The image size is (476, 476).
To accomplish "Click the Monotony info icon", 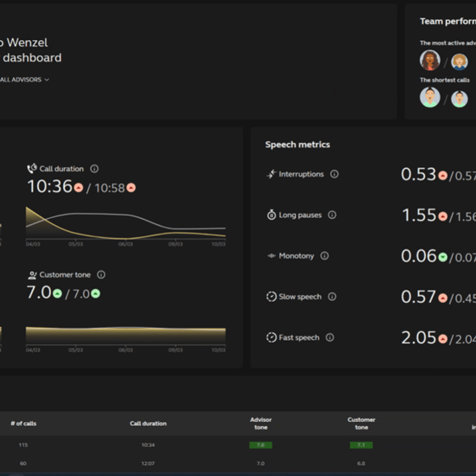I will click(x=325, y=256).
